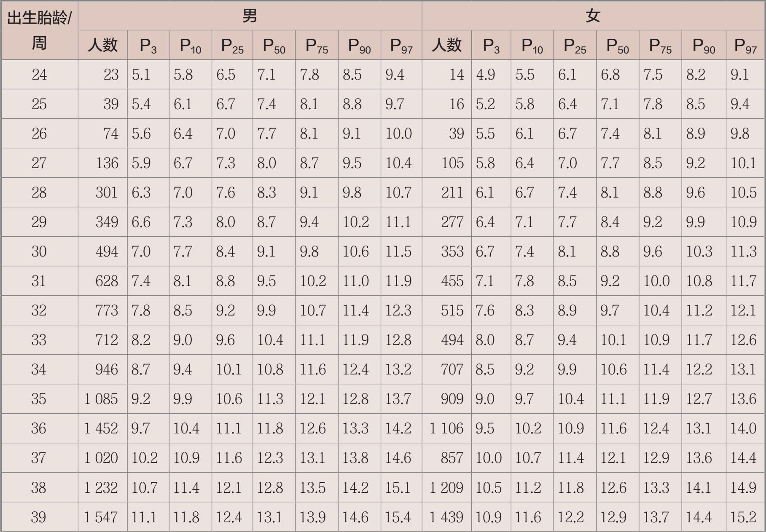Select male count 494 in week 30
Image resolution: width=766 pixels, height=532 pixels.
pyautogui.click(x=107, y=251)
